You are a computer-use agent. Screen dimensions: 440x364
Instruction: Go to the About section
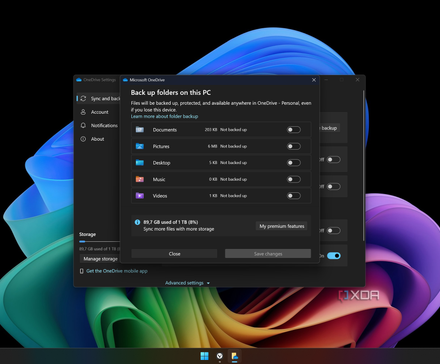coord(98,139)
